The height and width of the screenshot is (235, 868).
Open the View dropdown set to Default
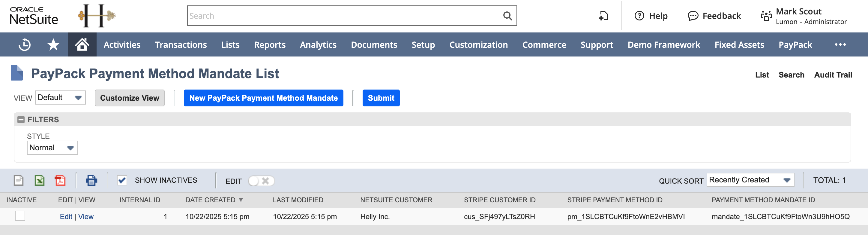(60, 98)
